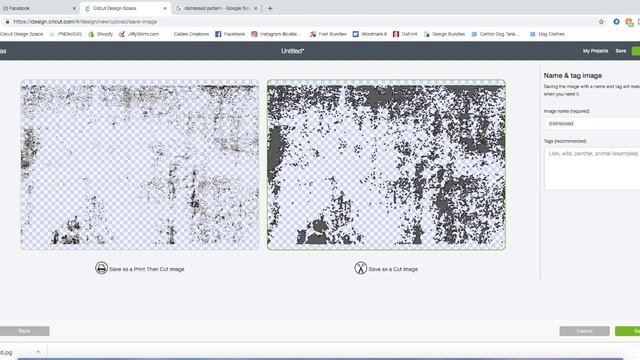Click the Cancel button

584,331
